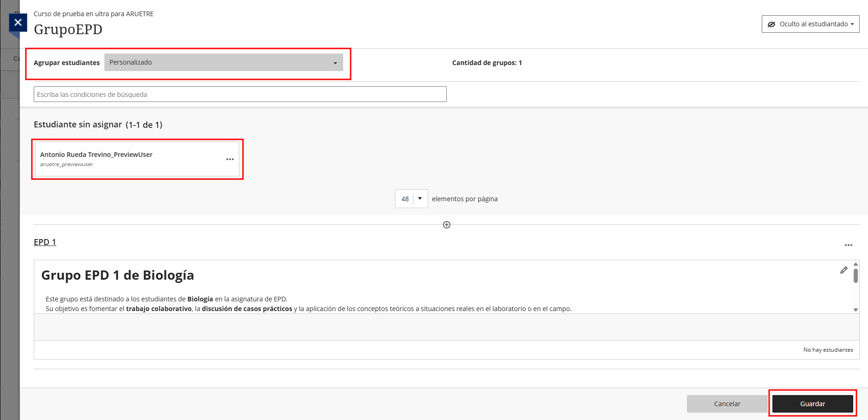Open options menu for Antonio Rueda student
The width and height of the screenshot is (868, 420).
pos(230,159)
